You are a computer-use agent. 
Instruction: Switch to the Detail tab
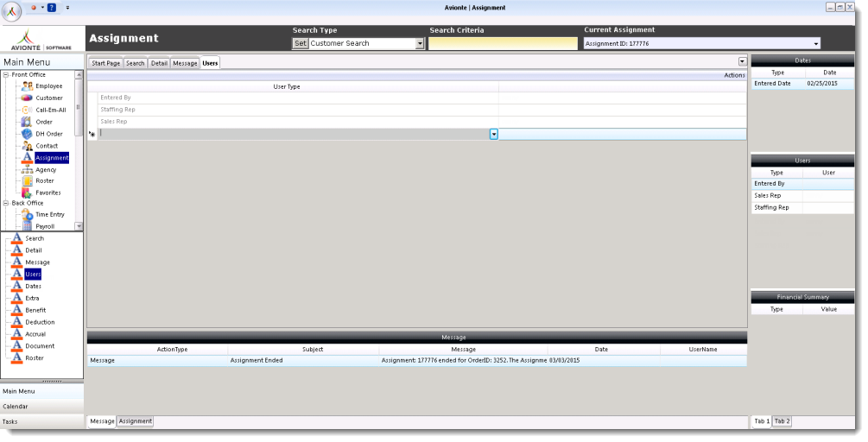click(159, 63)
